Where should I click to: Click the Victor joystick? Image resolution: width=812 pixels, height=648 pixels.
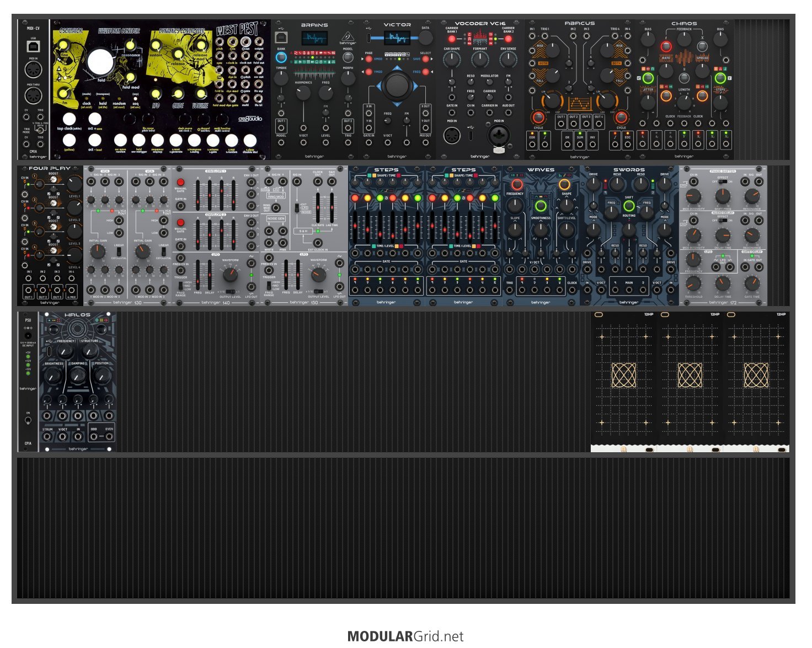coord(397,85)
